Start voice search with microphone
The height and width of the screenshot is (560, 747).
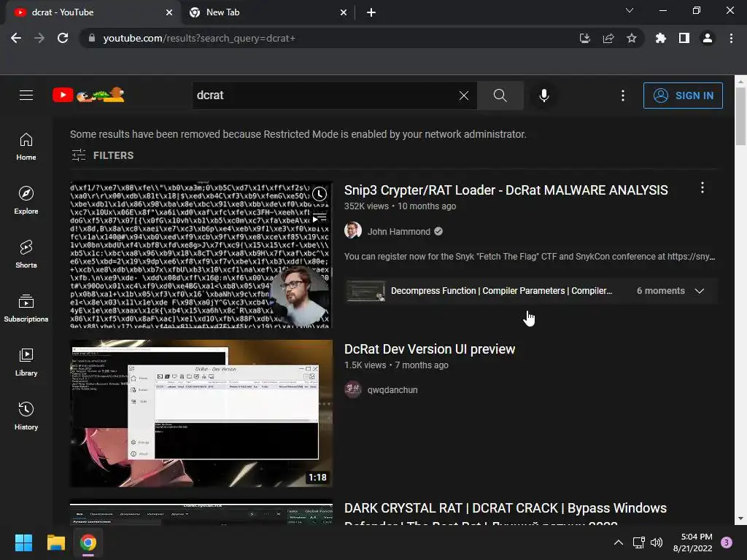pyautogui.click(x=544, y=96)
